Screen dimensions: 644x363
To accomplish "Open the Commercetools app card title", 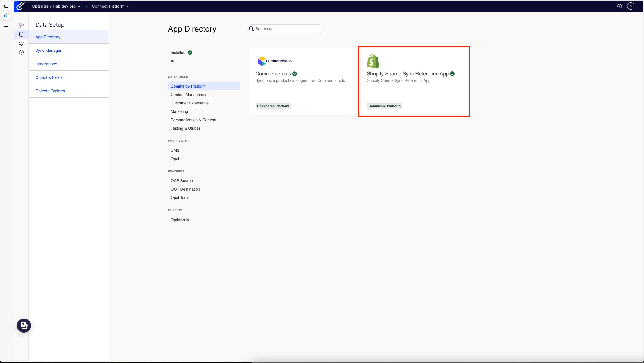I will (273, 74).
